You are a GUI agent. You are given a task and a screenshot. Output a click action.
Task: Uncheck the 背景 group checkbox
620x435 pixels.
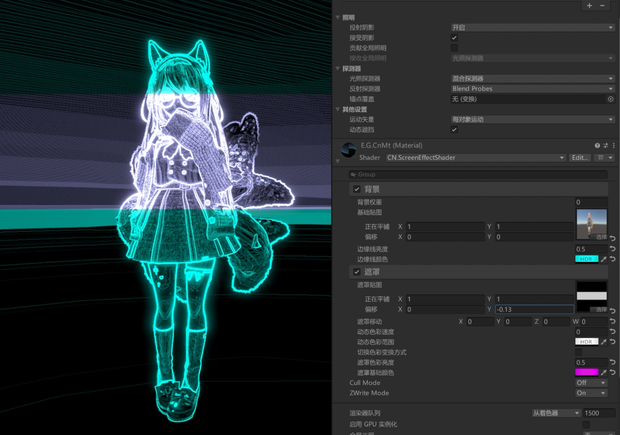click(x=357, y=189)
